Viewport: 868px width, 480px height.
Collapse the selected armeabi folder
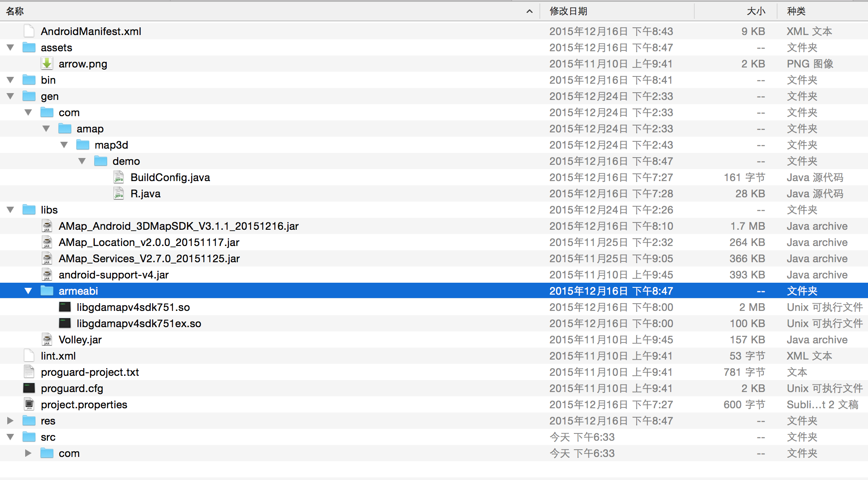[x=28, y=291]
